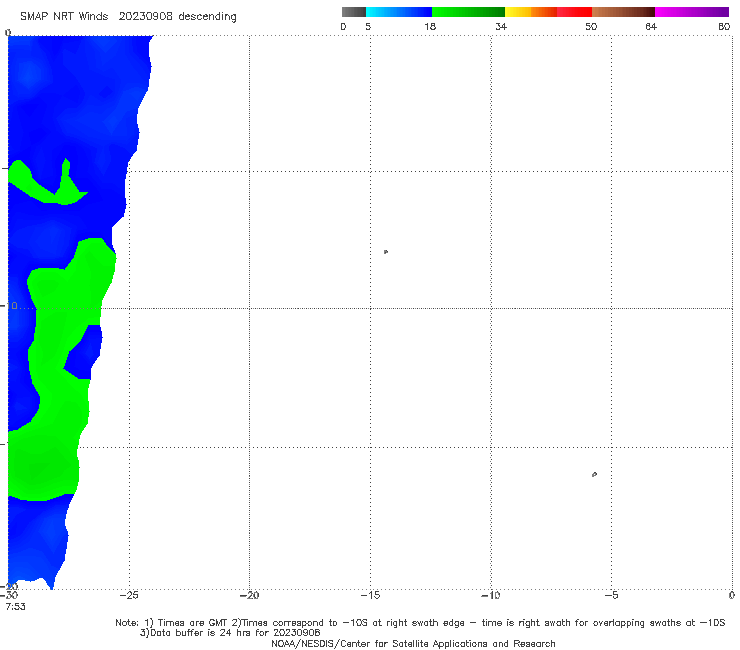Click the color bar label '18'
Image resolution: width=740 pixels, height=650 pixels.
430,26
